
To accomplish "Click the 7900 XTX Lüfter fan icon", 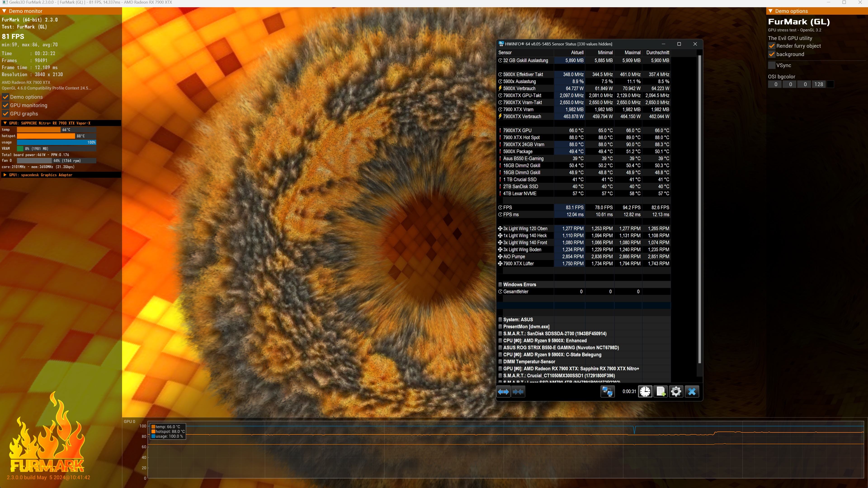I will click(500, 264).
